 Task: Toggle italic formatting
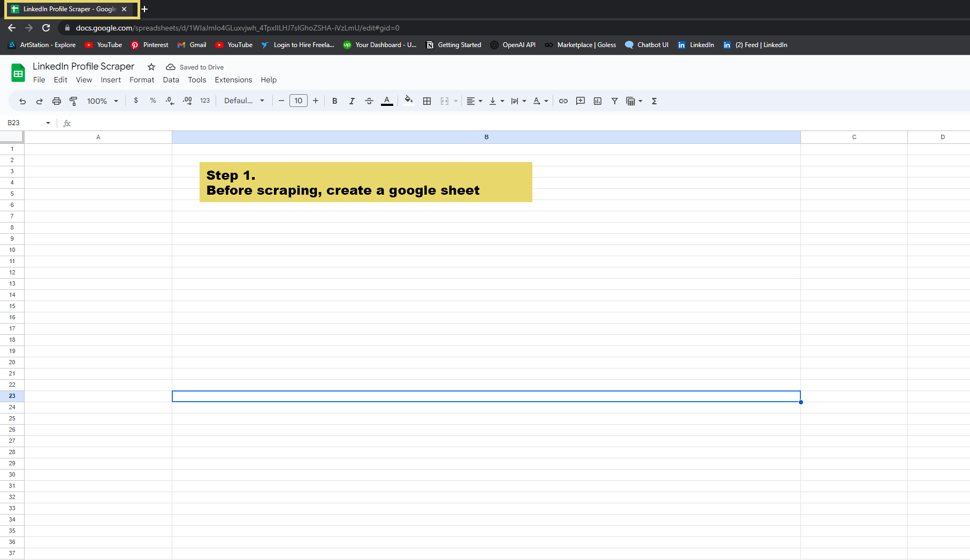(x=352, y=101)
